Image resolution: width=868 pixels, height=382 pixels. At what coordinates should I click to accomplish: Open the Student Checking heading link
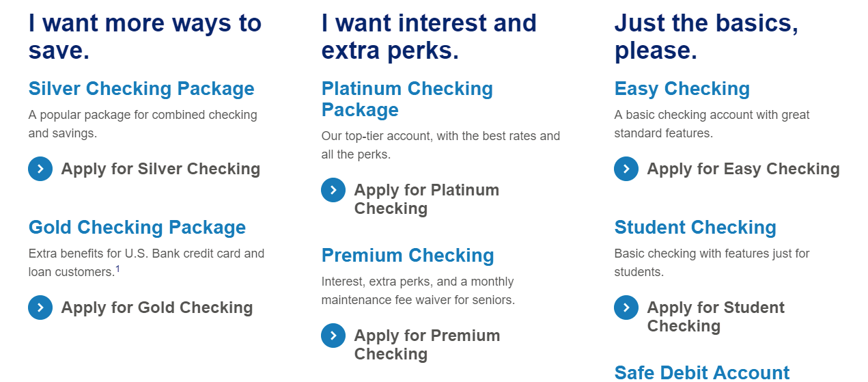click(x=695, y=228)
